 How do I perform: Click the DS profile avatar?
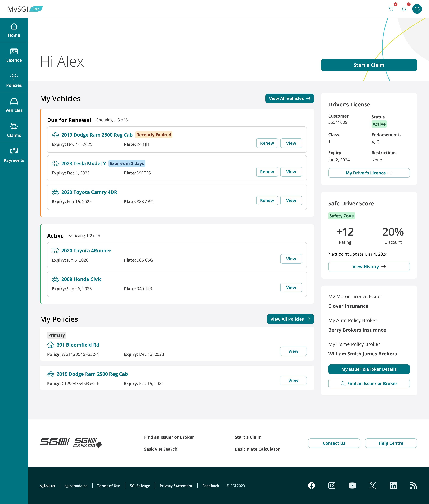pos(417,9)
